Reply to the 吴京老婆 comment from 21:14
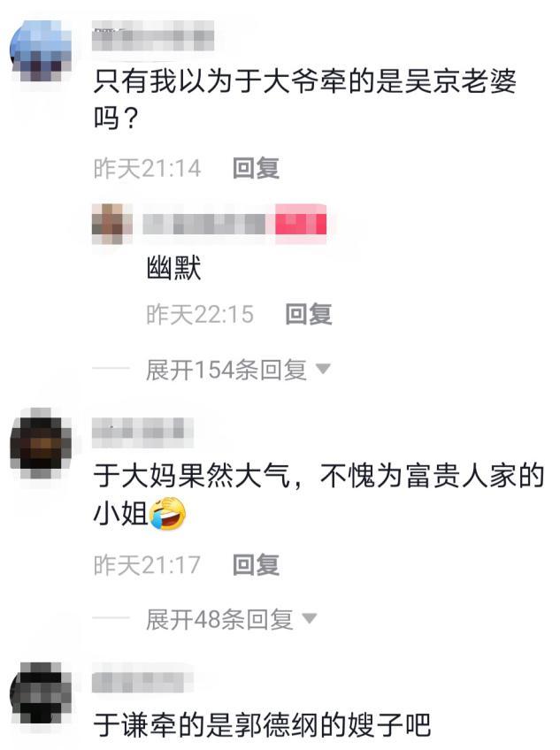 tap(256, 168)
